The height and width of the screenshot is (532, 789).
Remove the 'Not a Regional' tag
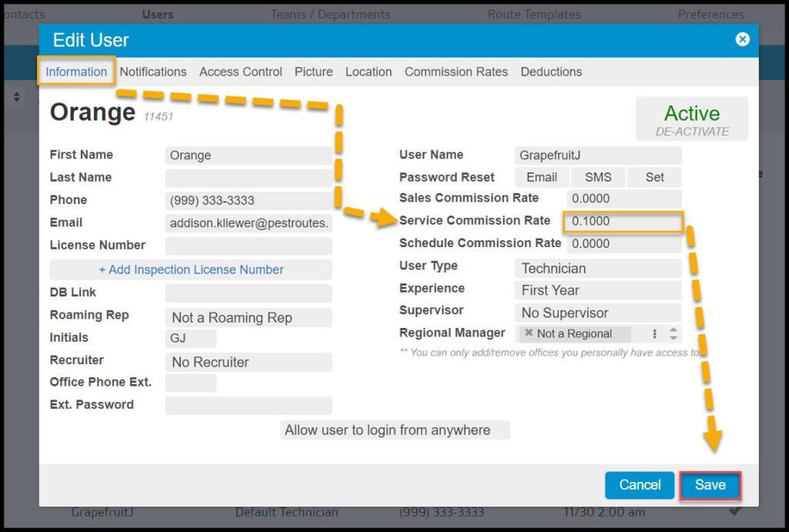pyautogui.click(x=529, y=333)
